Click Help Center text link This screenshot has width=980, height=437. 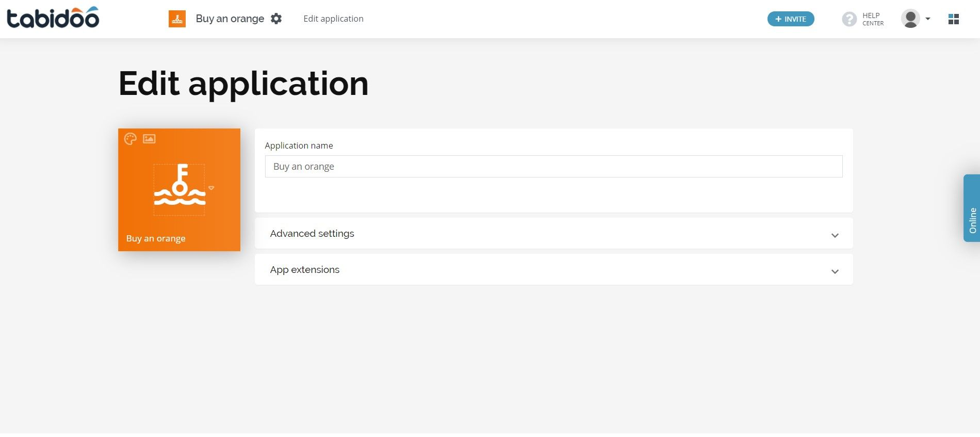click(x=873, y=19)
